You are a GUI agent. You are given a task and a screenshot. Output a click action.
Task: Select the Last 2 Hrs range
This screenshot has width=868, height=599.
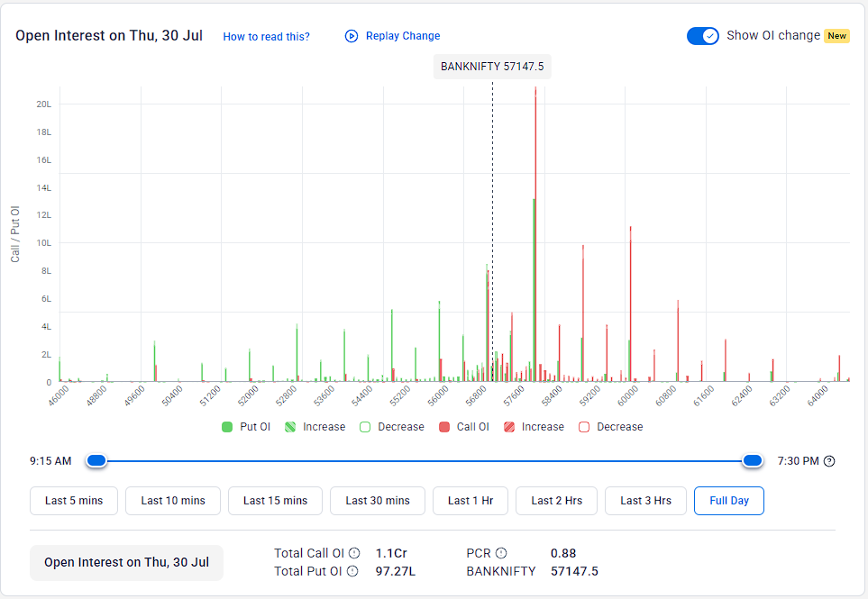(x=556, y=501)
